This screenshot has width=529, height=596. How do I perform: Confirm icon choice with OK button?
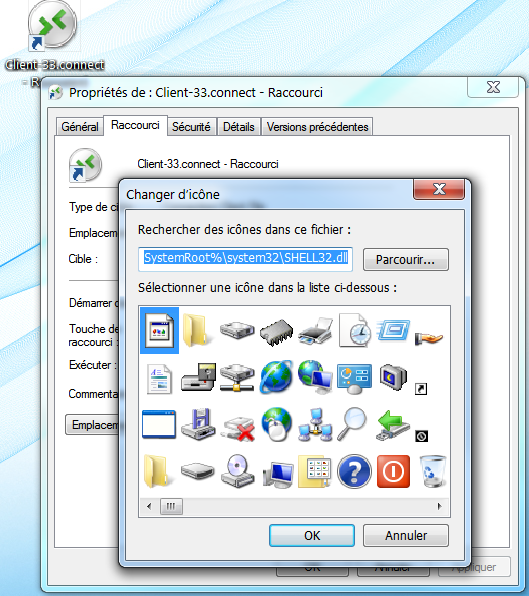point(312,536)
